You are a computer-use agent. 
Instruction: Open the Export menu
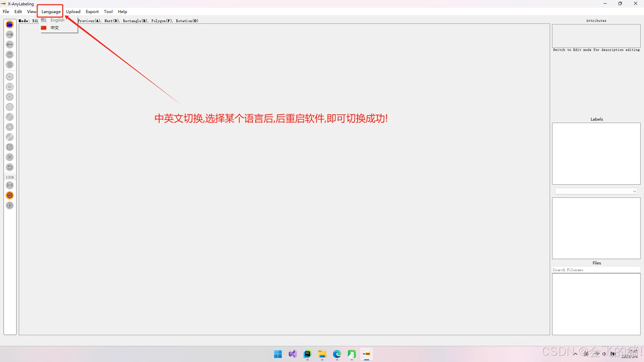92,12
